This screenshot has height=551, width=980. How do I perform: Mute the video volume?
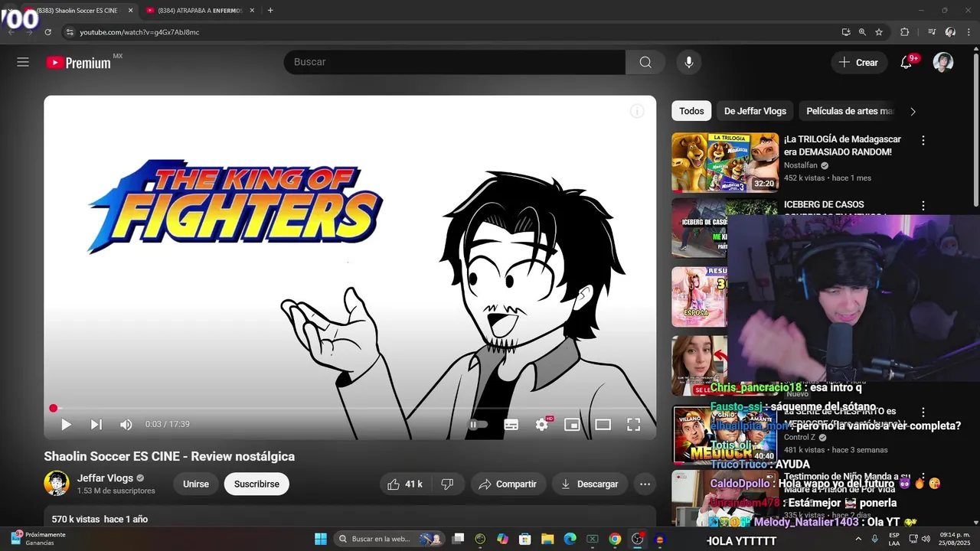(126, 424)
